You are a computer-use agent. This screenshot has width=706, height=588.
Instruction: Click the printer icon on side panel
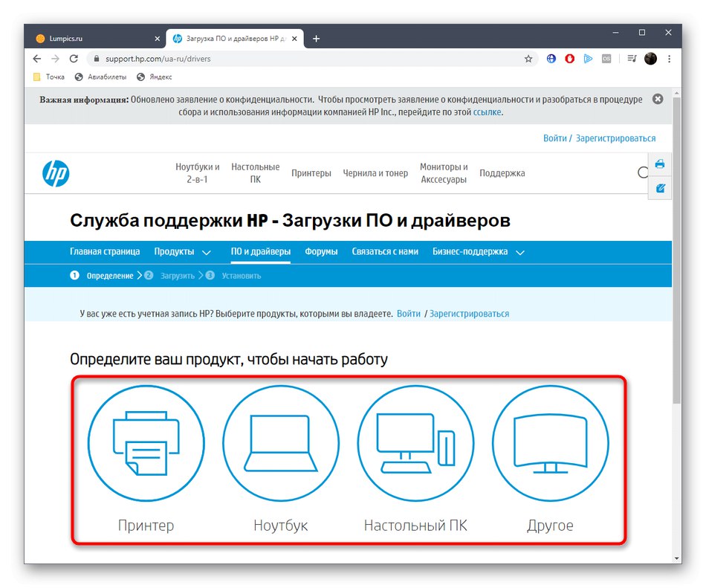(660, 164)
